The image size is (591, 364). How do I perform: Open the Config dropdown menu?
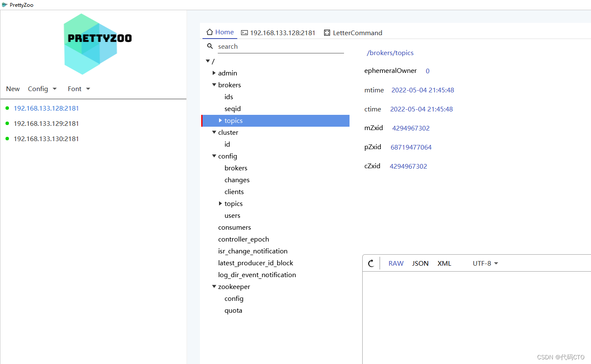click(x=42, y=89)
